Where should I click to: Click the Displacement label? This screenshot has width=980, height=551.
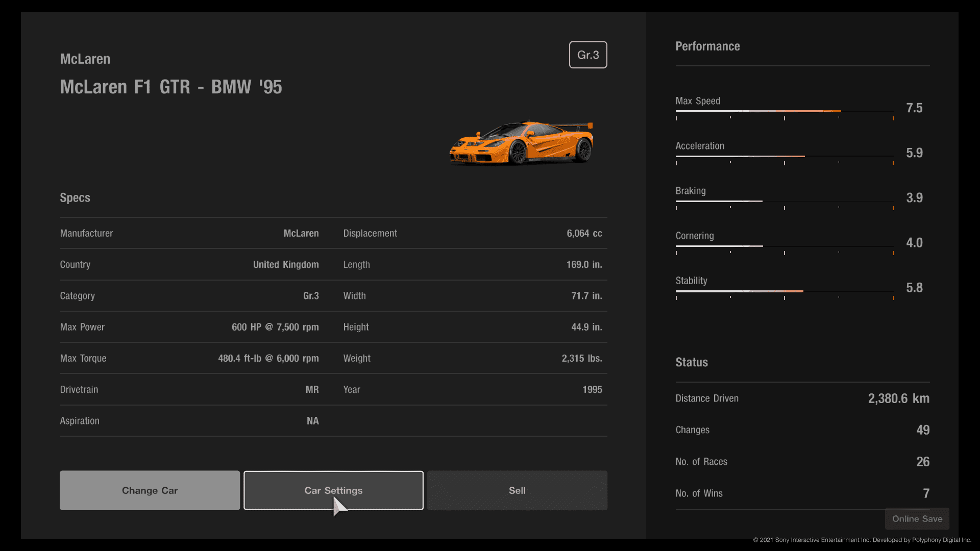pyautogui.click(x=370, y=233)
